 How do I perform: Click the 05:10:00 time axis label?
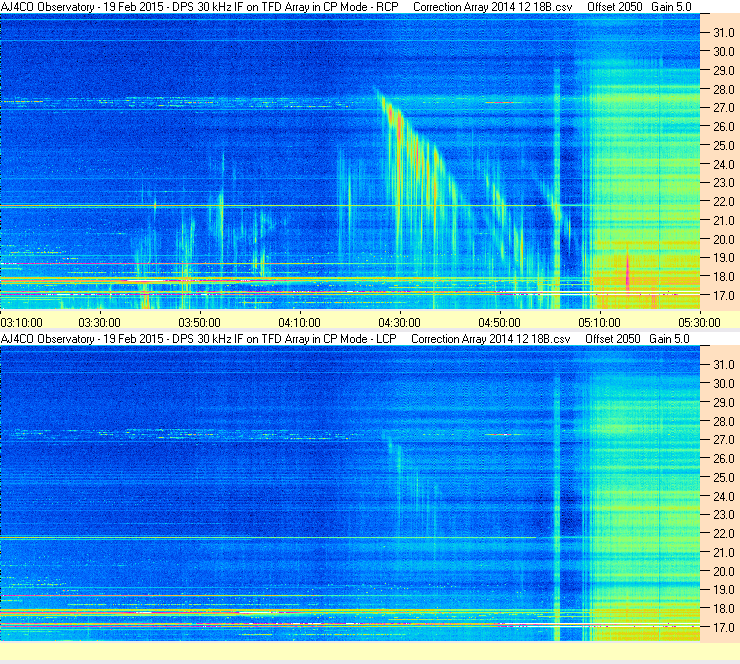point(599,323)
